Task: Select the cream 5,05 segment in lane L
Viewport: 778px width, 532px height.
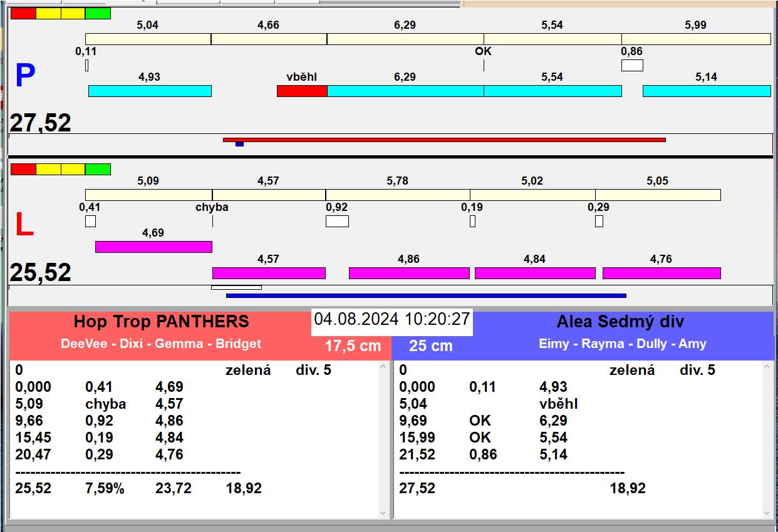Action: click(x=658, y=195)
